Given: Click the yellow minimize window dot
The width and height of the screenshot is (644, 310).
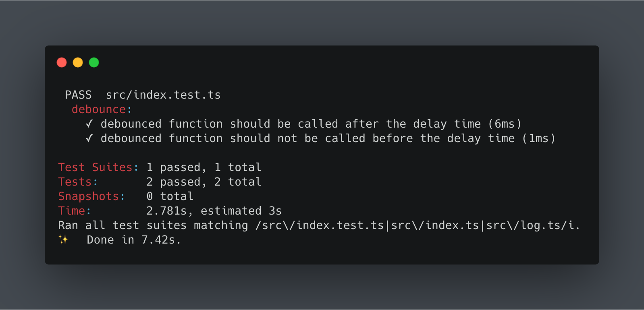Looking at the screenshot, I should click(x=78, y=62).
